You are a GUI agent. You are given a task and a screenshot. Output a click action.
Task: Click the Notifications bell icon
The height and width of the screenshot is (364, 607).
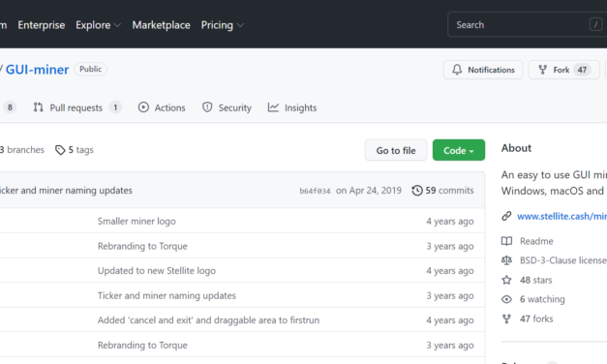tap(457, 70)
